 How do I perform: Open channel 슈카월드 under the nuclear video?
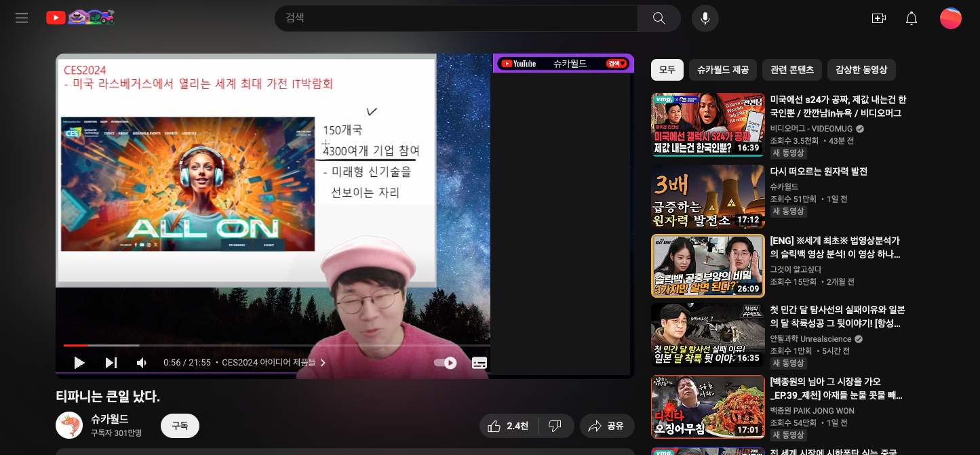pos(784,186)
